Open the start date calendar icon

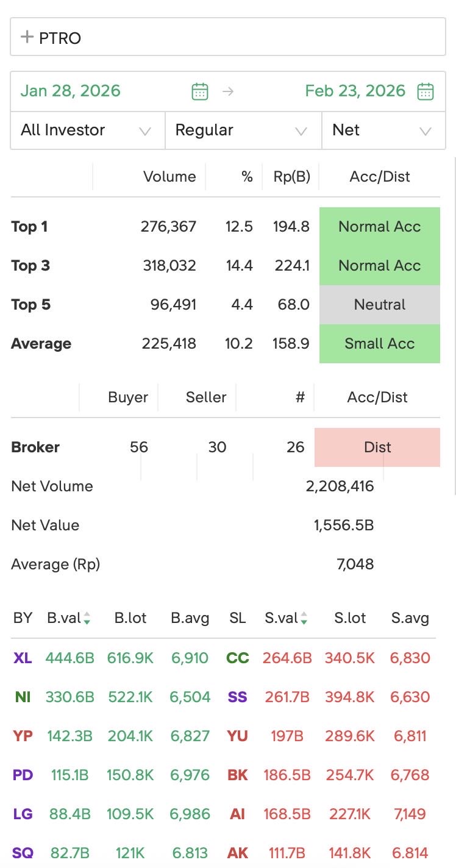pyautogui.click(x=200, y=91)
